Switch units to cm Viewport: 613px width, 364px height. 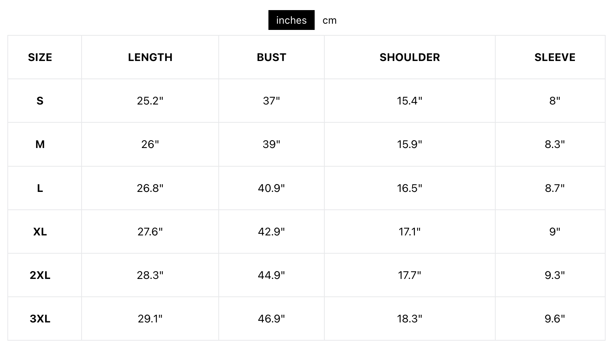pos(329,20)
